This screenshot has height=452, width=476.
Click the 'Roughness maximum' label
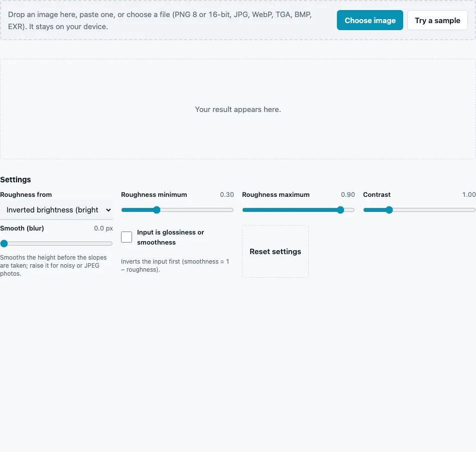tap(276, 194)
